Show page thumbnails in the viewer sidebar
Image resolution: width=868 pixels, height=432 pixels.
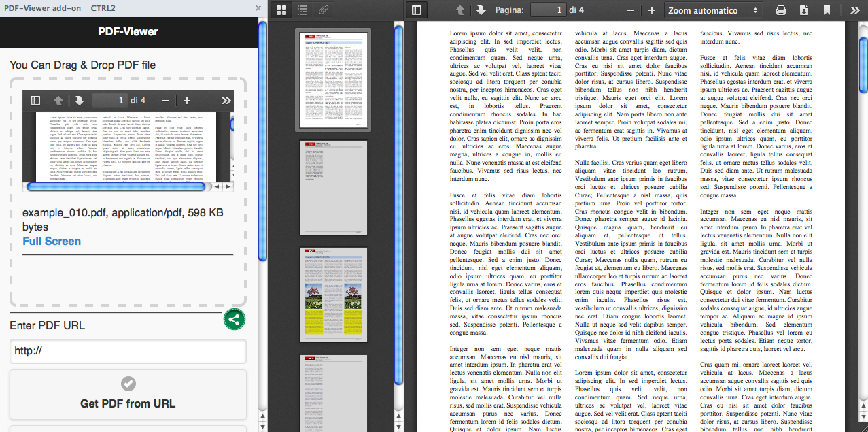[x=281, y=10]
